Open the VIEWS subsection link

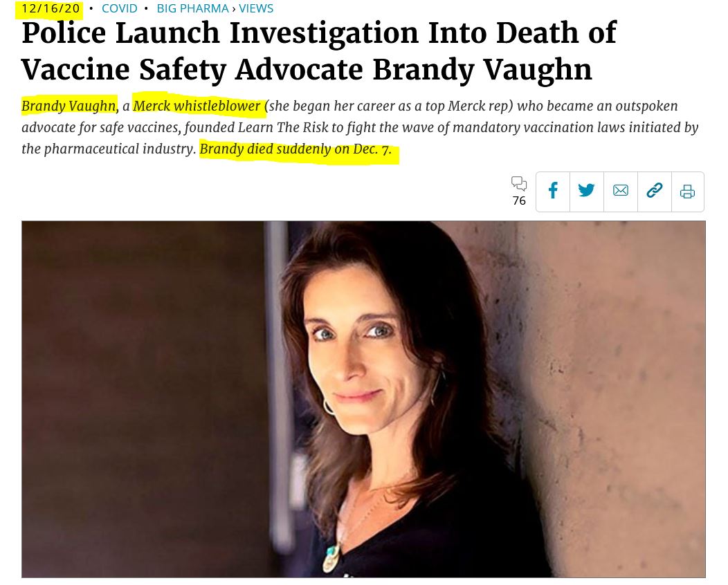pyautogui.click(x=256, y=8)
